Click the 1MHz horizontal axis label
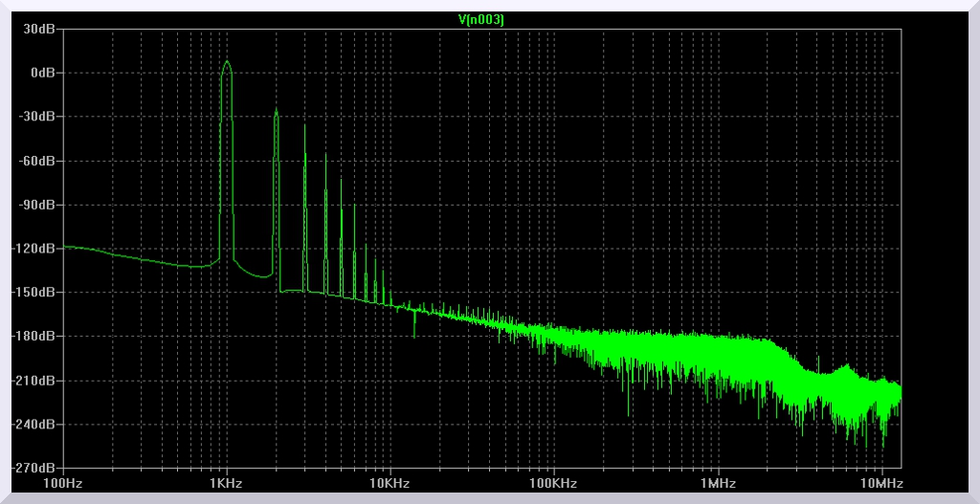 coord(717,485)
